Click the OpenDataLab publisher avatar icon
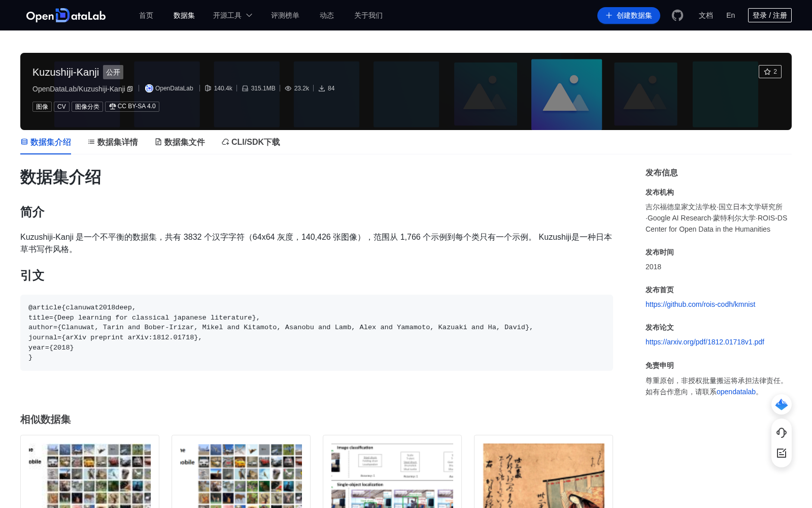The height and width of the screenshot is (508, 812). click(x=149, y=88)
